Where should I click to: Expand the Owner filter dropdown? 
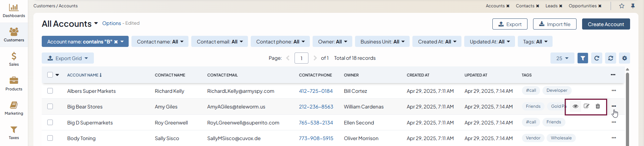332,42
